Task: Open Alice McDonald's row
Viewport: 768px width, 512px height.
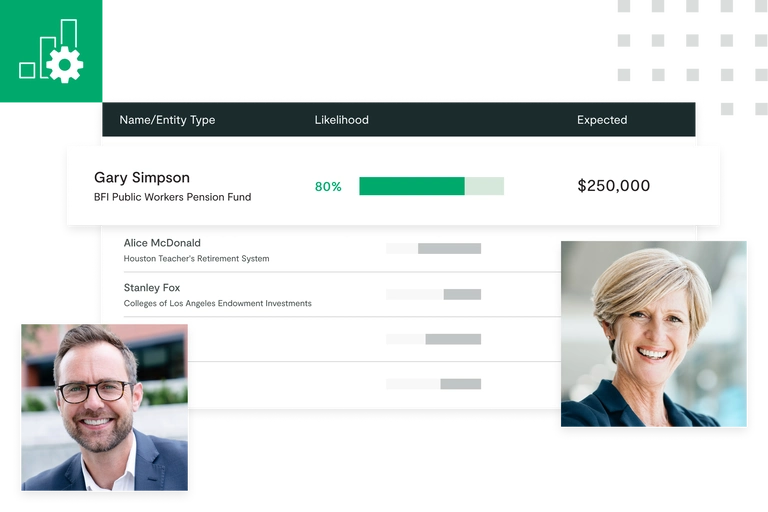Action: coord(162,243)
